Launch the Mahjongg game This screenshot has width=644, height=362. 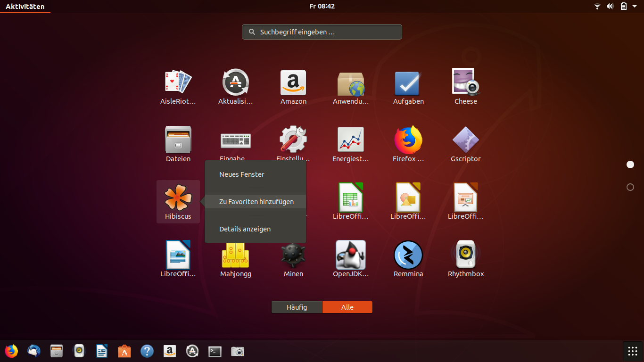236,255
